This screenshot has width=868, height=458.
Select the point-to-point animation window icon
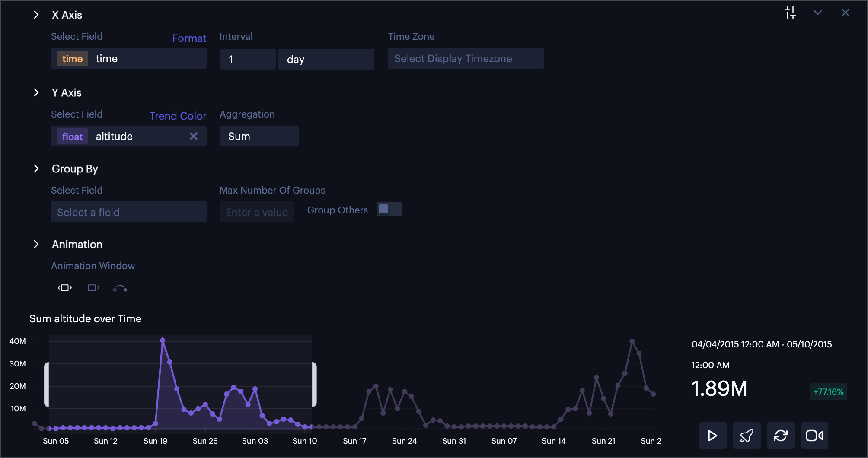coord(120,288)
